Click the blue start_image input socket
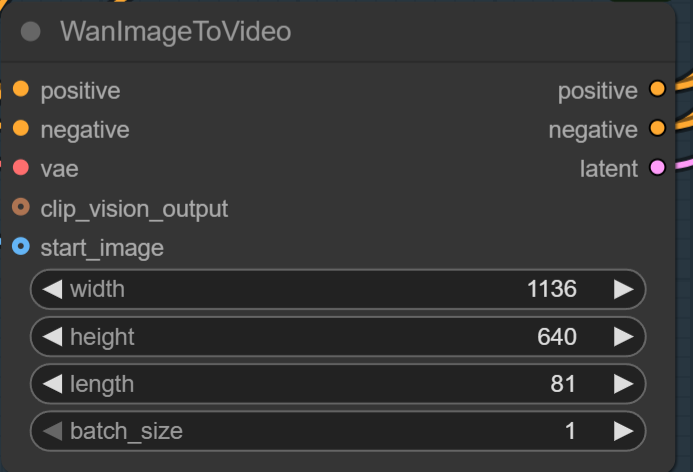Image resolution: width=693 pixels, height=472 pixels. pos(21,246)
